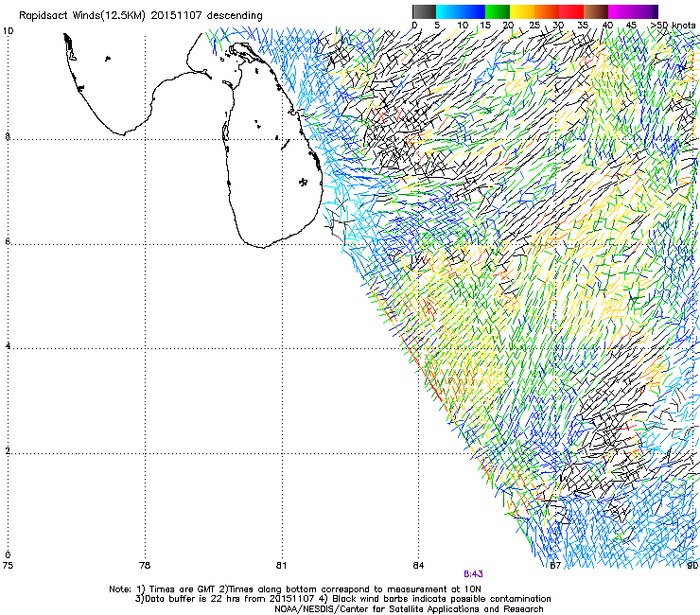Click the '40' legend tick label
The height and width of the screenshot is (615, 700).
pos(608,26)
